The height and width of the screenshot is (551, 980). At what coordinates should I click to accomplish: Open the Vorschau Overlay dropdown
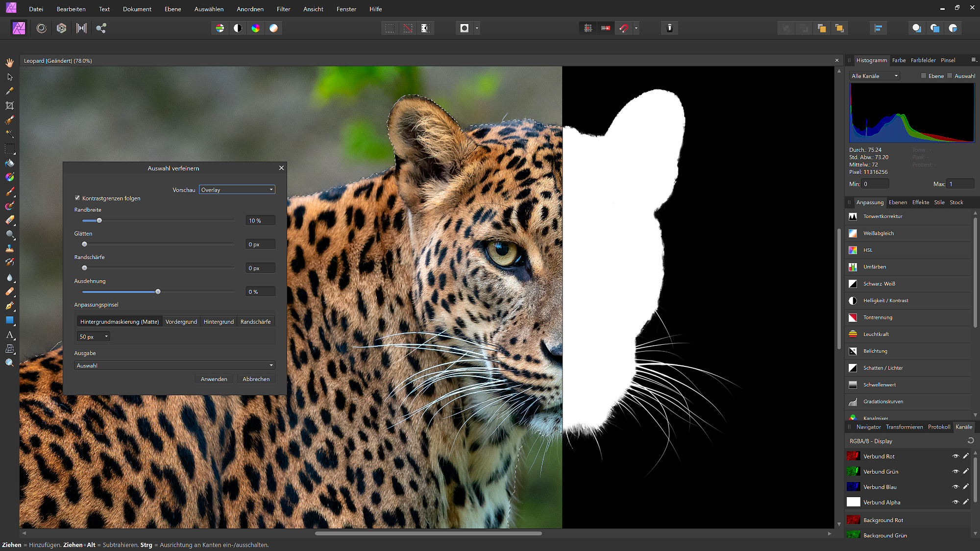pyautogui.click(x=237, y=190)
